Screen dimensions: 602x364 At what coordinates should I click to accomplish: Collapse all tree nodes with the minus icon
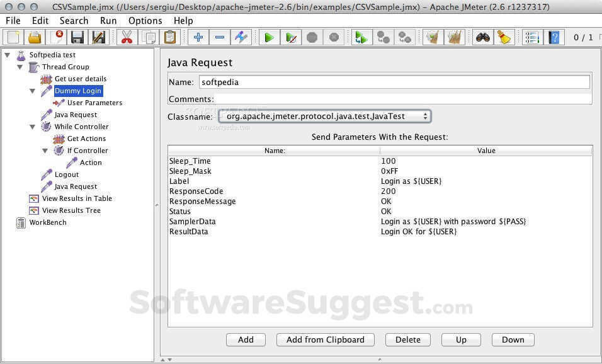tap(220, 37)
